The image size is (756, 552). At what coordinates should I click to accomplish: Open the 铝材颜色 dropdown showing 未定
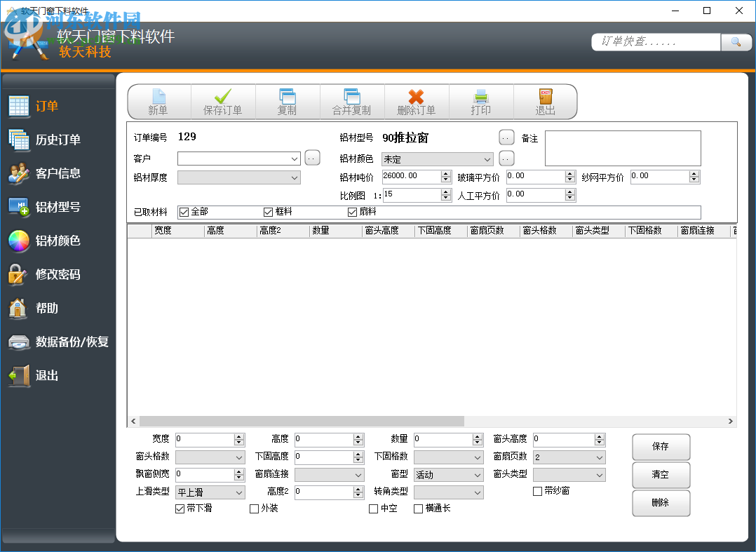point(487,159)
